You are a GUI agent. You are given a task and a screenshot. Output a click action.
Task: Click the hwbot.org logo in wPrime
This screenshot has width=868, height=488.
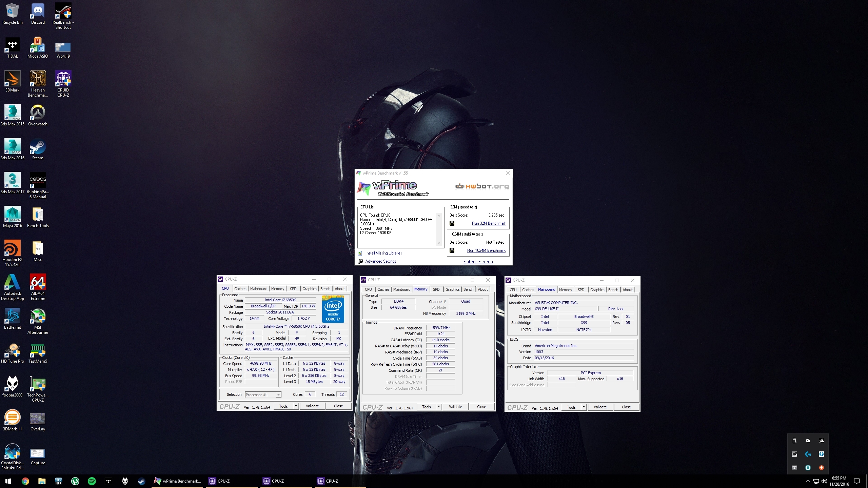coord(482,186)
